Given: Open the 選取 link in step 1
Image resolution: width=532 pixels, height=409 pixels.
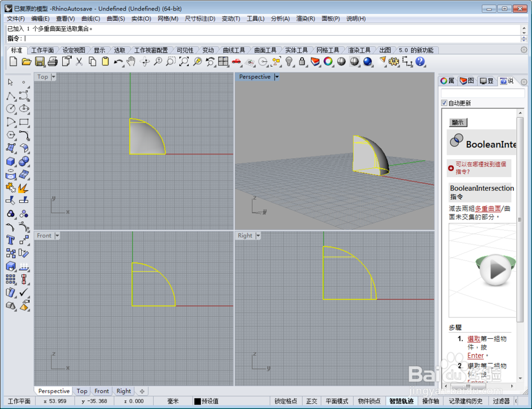Looking at the screenshot, I should [x=473, y=339].
